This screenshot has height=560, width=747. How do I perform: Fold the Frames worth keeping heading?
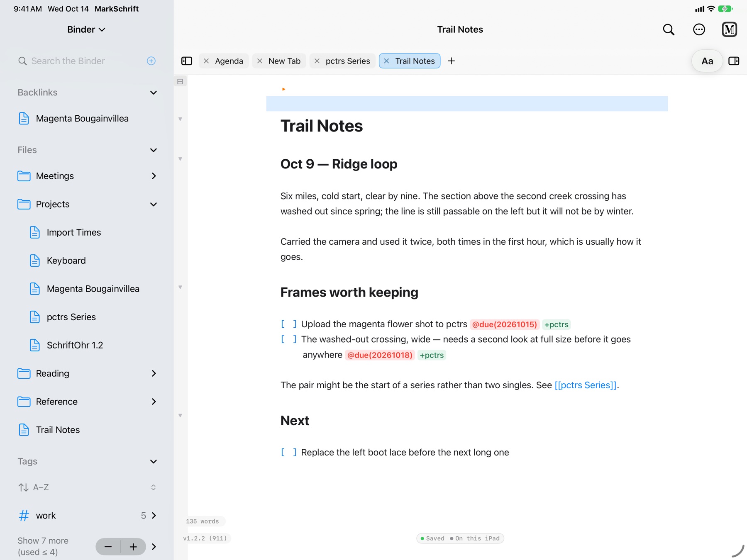tap(180, 287)
